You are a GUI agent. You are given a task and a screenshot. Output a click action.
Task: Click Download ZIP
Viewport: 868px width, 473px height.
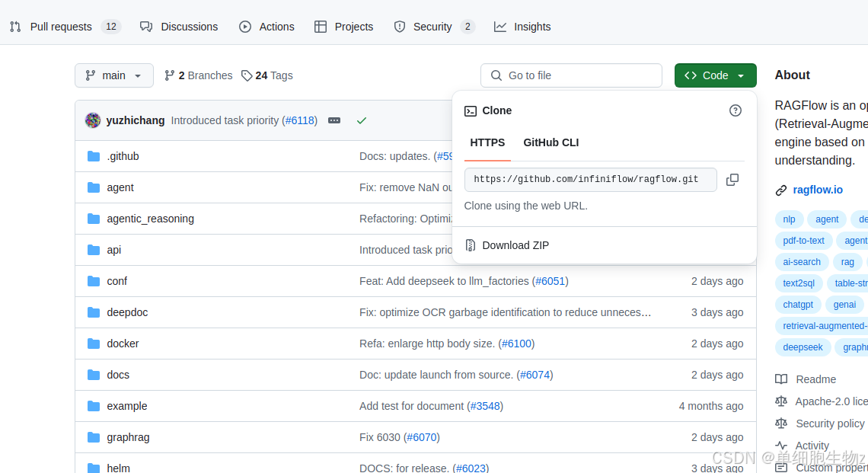[x=515, y=245]
